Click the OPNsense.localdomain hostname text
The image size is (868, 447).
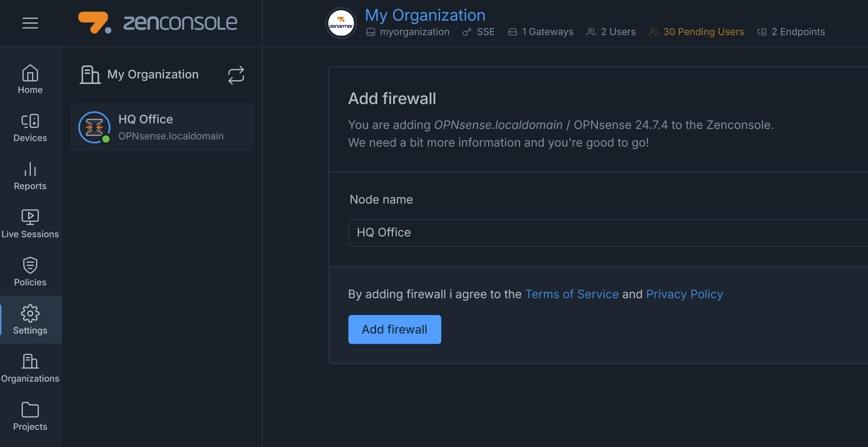coord(171,136)
